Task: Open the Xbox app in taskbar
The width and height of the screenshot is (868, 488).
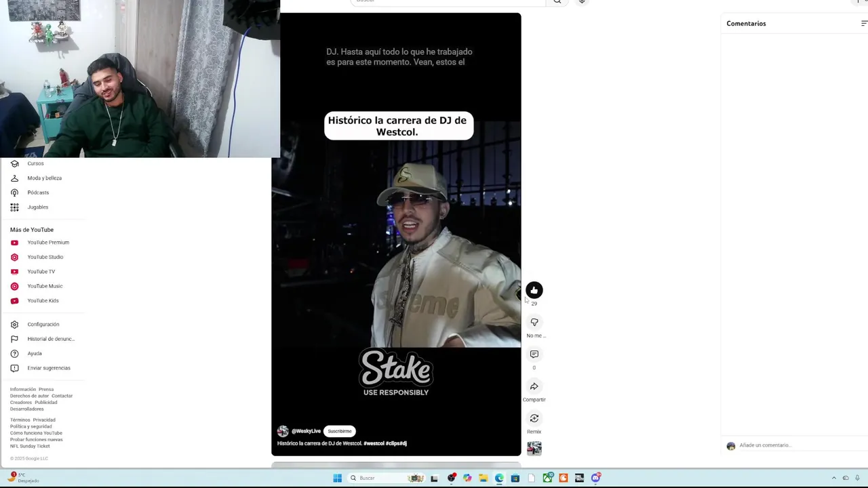Action: coord(548,478)
